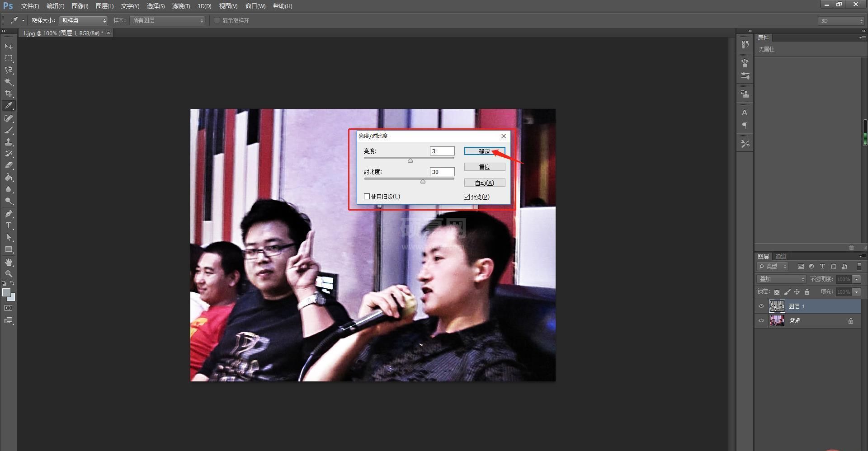
Task: Open the layer blend mode 叠加 dropdown
Action: pyautogui.click(x=781, y=279)
